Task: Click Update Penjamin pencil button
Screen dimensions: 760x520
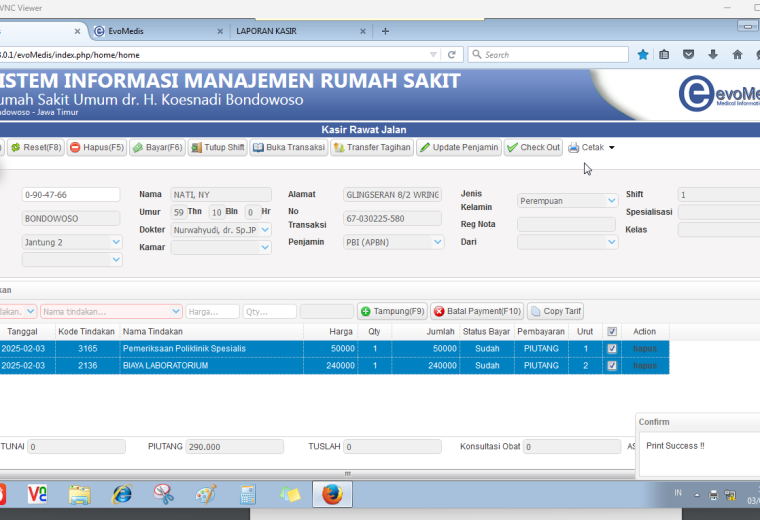Action: pyautogui.click(x=459, y=147)
